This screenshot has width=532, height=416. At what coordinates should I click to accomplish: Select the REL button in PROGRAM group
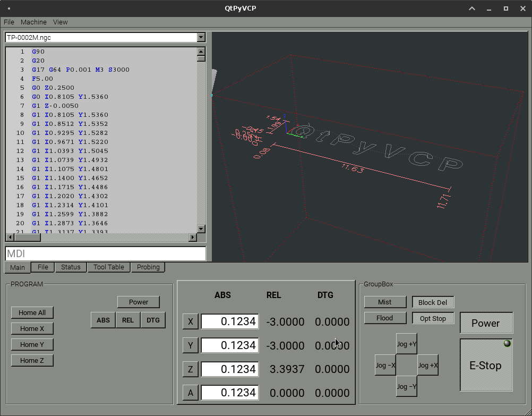coord(128,320)
